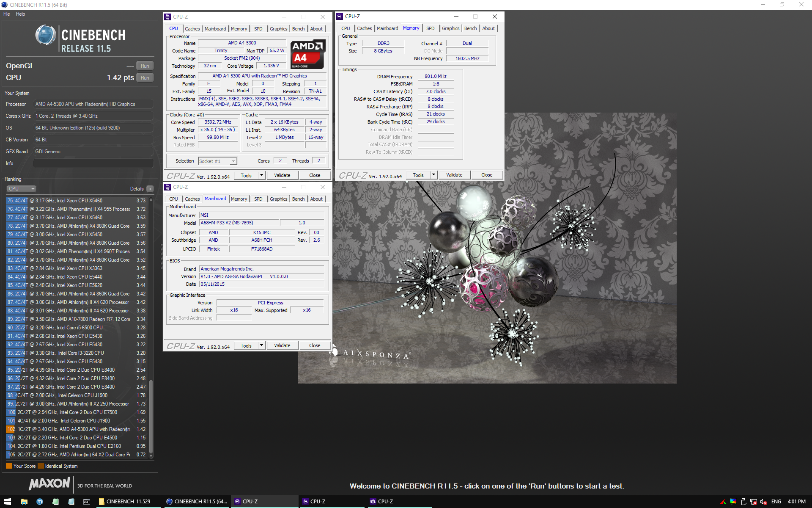
Task: Switch to the CINEBENCH_11.529 folder window
Action: [x=128, y=502]
